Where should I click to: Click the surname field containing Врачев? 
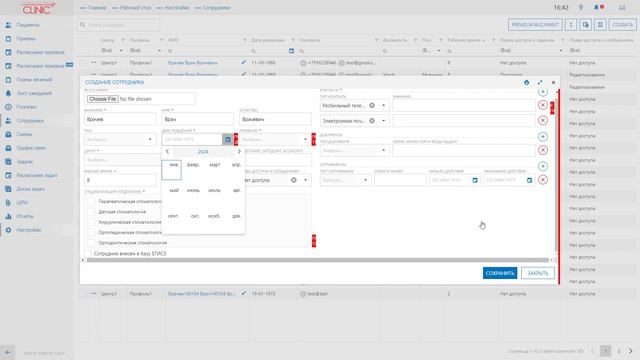[x=120, y=119]
